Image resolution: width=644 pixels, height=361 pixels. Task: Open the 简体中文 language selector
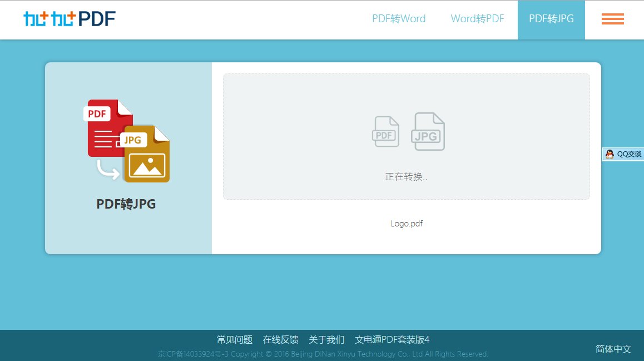click(613, 349)
